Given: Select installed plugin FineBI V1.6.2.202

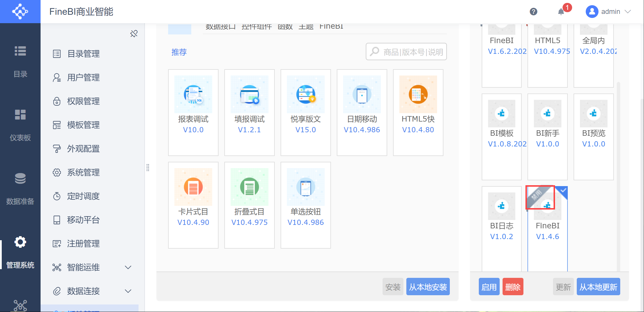Looking at the screenshot, I should [502, 55].
